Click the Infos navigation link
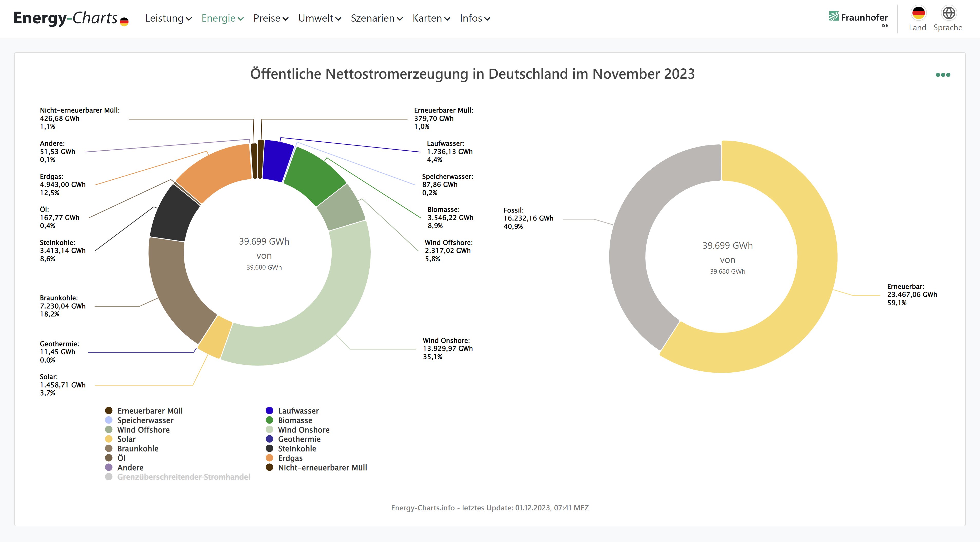The width and height of the screenshot is (980, 542). pos(474,18)
